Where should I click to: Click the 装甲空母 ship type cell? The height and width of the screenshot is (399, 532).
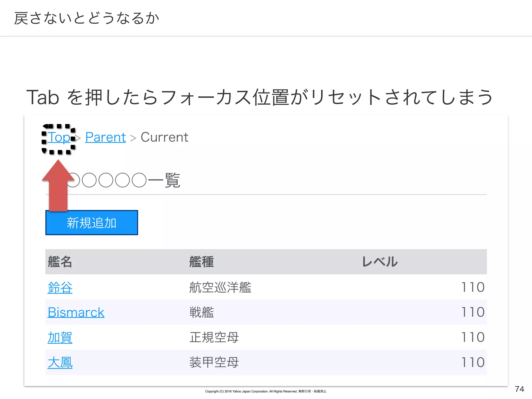[x=214, y=362]
